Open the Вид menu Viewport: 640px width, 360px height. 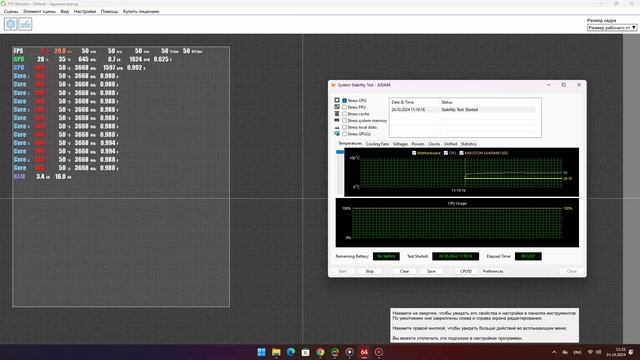[64, 11]
